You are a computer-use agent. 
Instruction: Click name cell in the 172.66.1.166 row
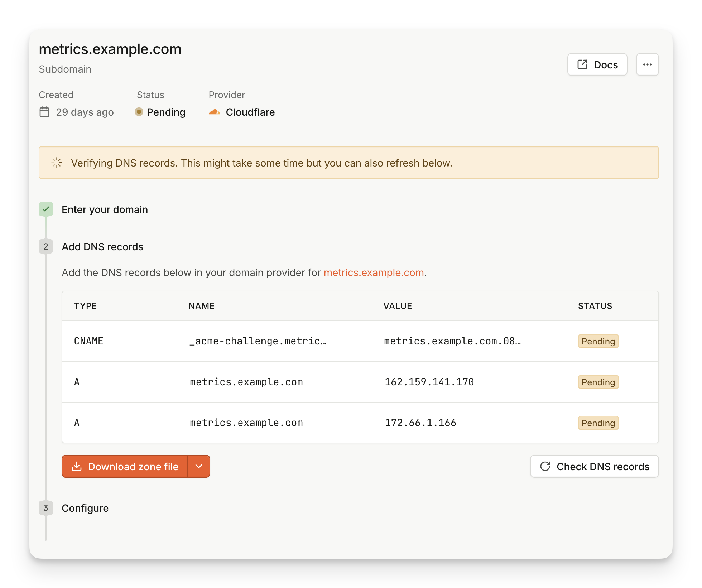pos(246,423)
